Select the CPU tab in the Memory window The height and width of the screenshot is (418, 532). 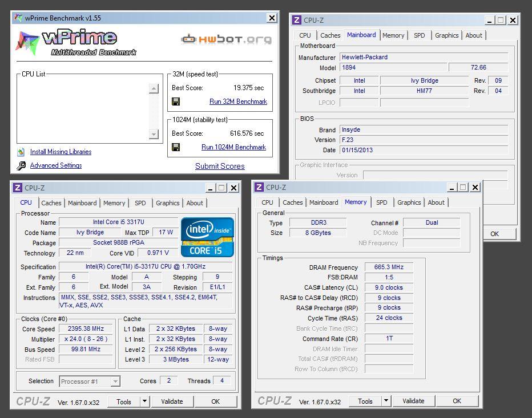coord(267,202)
